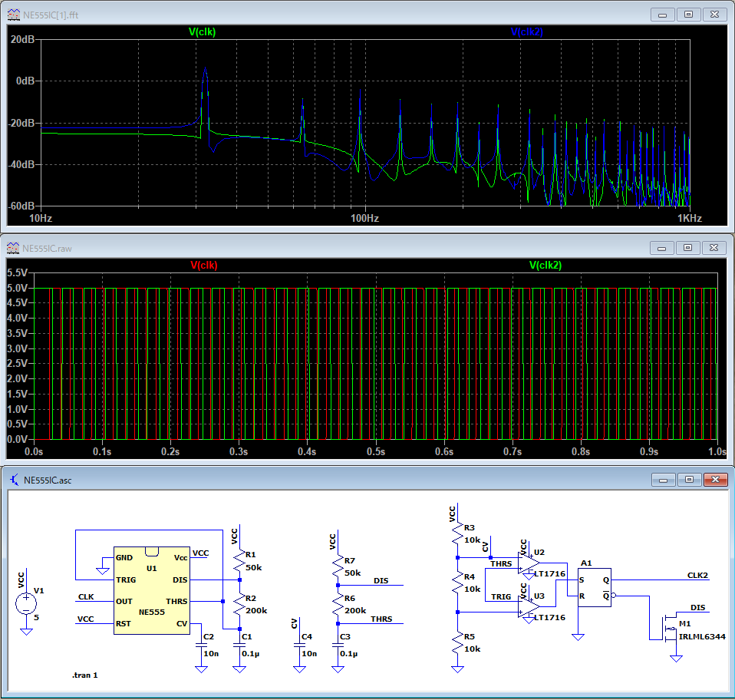
Task: Maximize the NE555IC.asc schematic window
Action: (x=688, y=480)
